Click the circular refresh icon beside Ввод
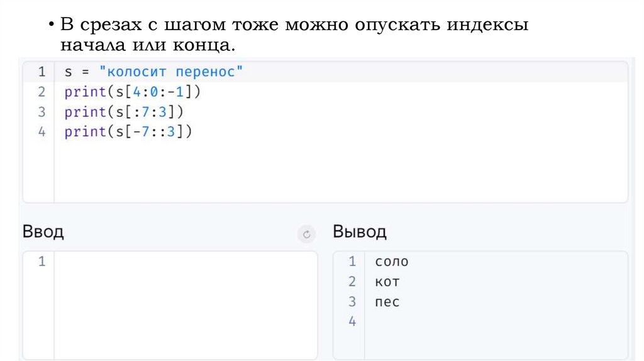The image size is (644, 361). coord(306,234)
